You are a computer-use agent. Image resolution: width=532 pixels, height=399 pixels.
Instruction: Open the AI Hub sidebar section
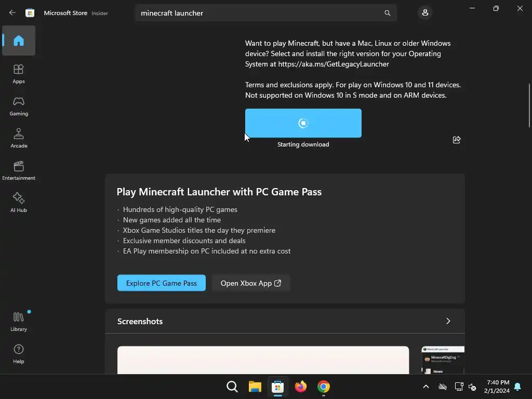(x=19, y=203)
